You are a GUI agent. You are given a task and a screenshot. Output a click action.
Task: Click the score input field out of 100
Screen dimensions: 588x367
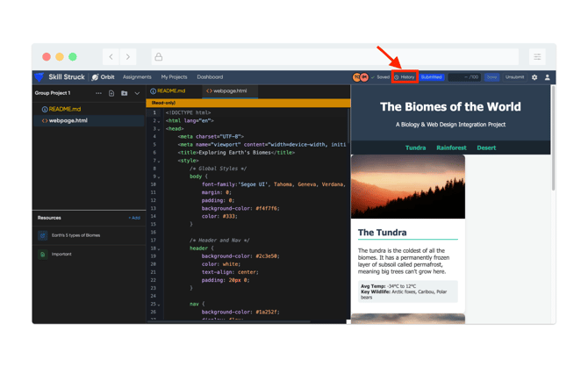pos(464,77)
